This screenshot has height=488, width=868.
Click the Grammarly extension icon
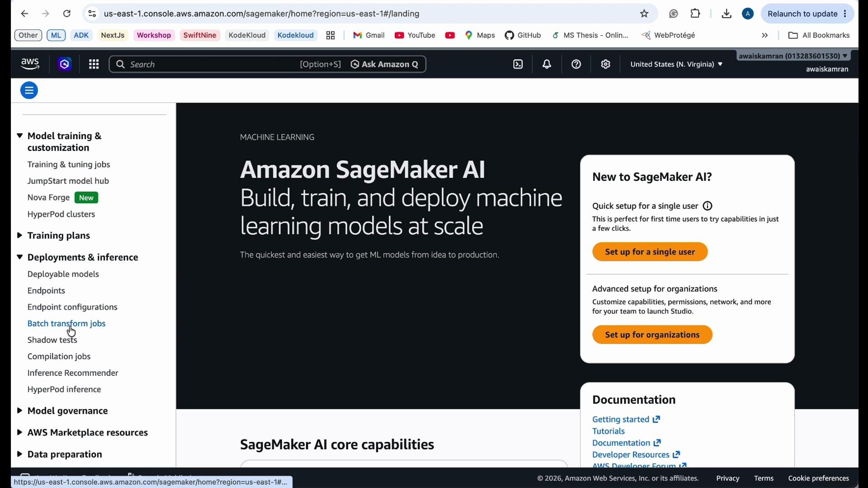[x=674, y=14]
